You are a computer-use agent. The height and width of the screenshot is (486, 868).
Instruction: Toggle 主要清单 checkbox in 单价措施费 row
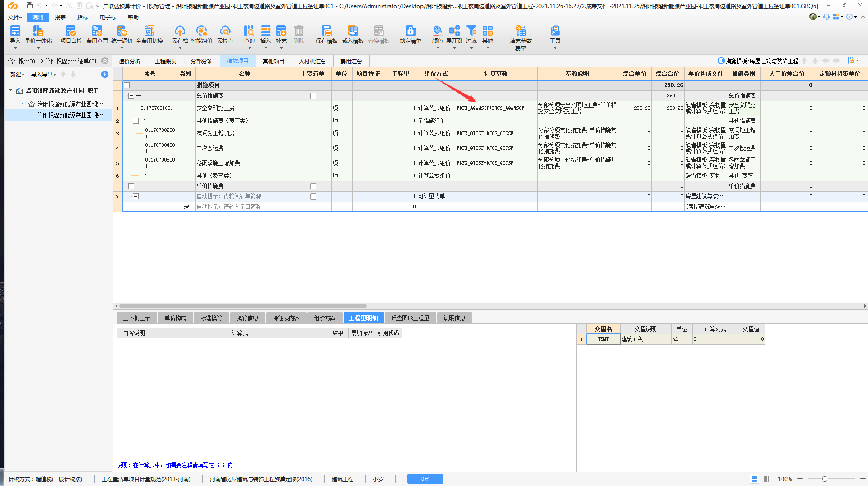point(313,186)
